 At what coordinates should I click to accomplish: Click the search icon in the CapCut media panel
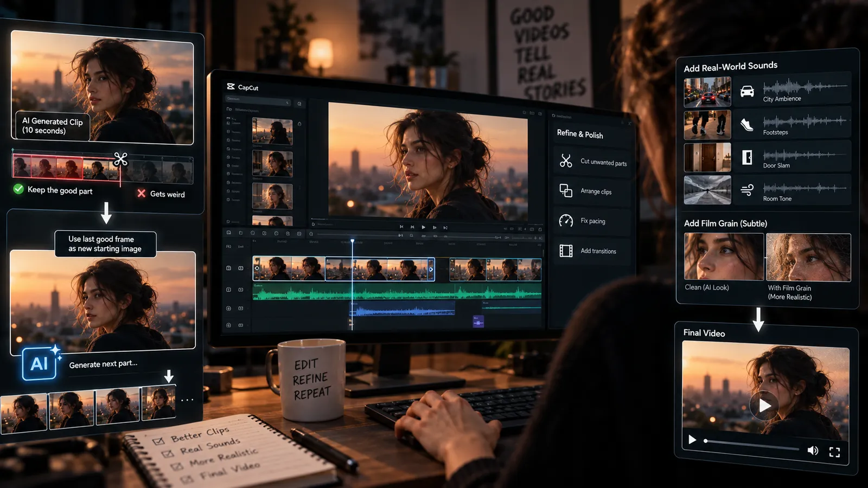[299, 104]
